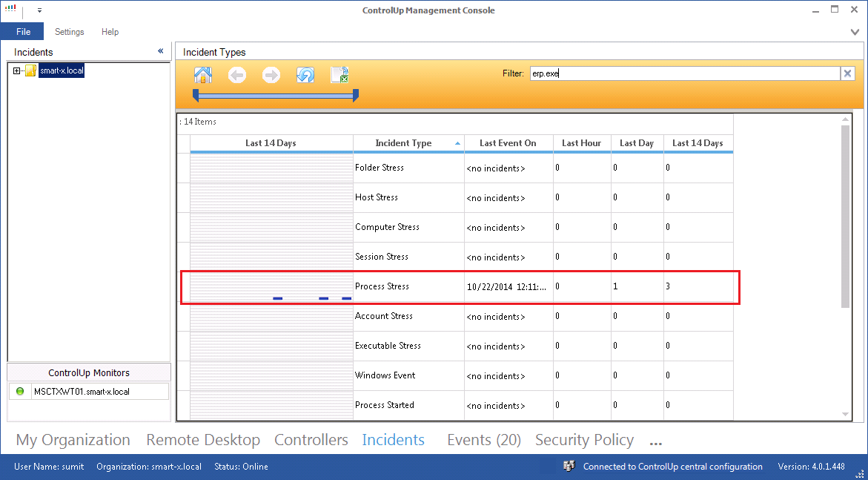Image resolution: width=868 pixels, height=480 pixels.
Task: Sort by the Incident Type column header
Action: tap(408, 143)
